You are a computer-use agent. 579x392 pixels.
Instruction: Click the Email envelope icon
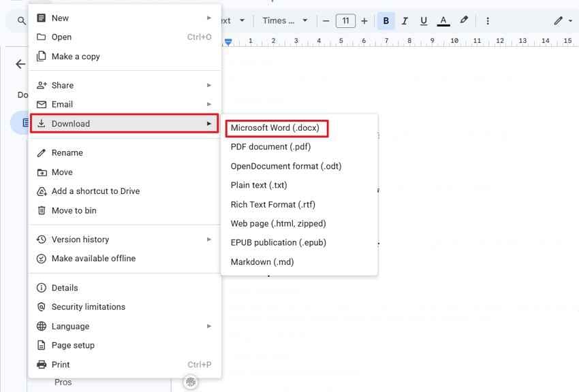point(42,104)
